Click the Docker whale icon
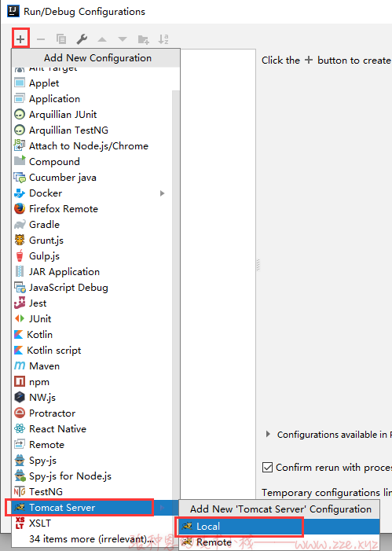This screenshot has width=392, height=551. click(x=20, y=193)
